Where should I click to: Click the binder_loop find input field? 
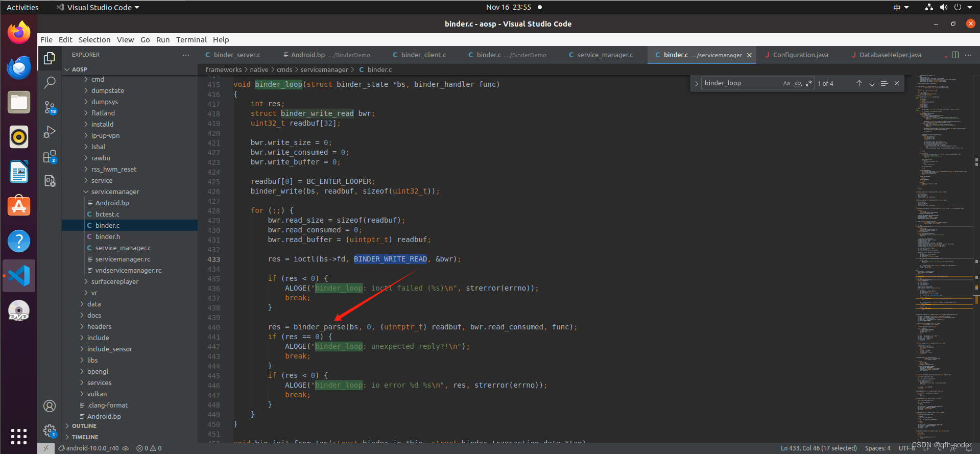click(740, 83)
